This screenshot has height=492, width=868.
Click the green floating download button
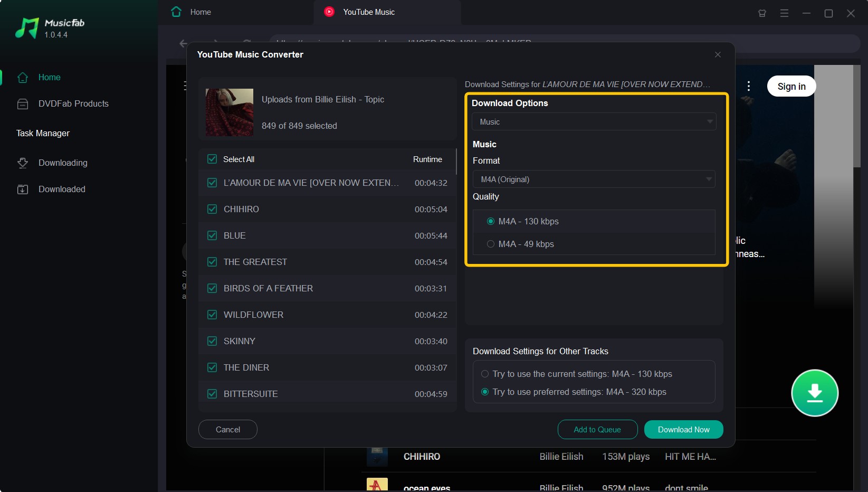(x=815, y=393)
